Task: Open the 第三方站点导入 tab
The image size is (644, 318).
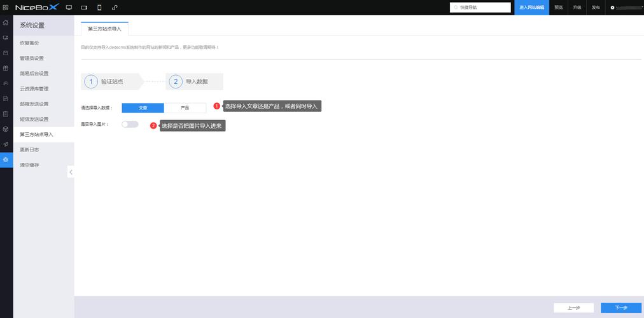Action: [105, 29]
